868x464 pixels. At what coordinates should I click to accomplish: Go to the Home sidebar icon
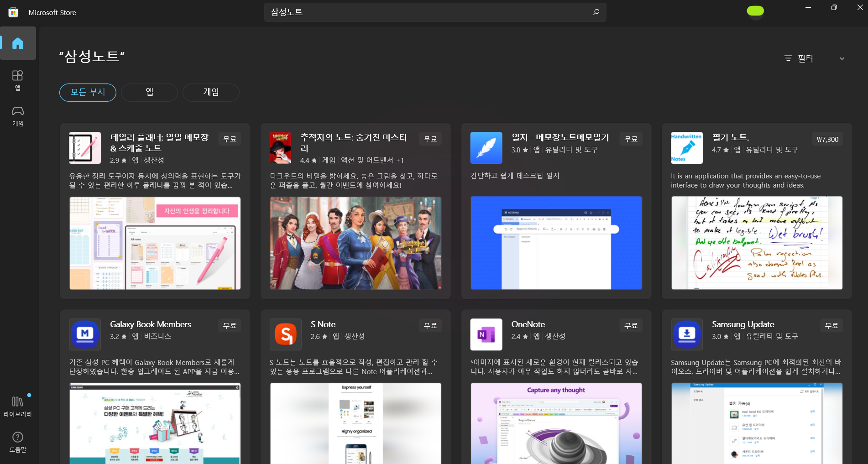(18, 43)
